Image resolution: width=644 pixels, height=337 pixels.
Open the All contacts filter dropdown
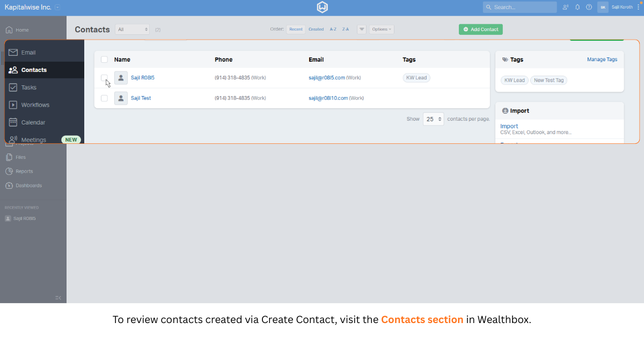(132, 30)
